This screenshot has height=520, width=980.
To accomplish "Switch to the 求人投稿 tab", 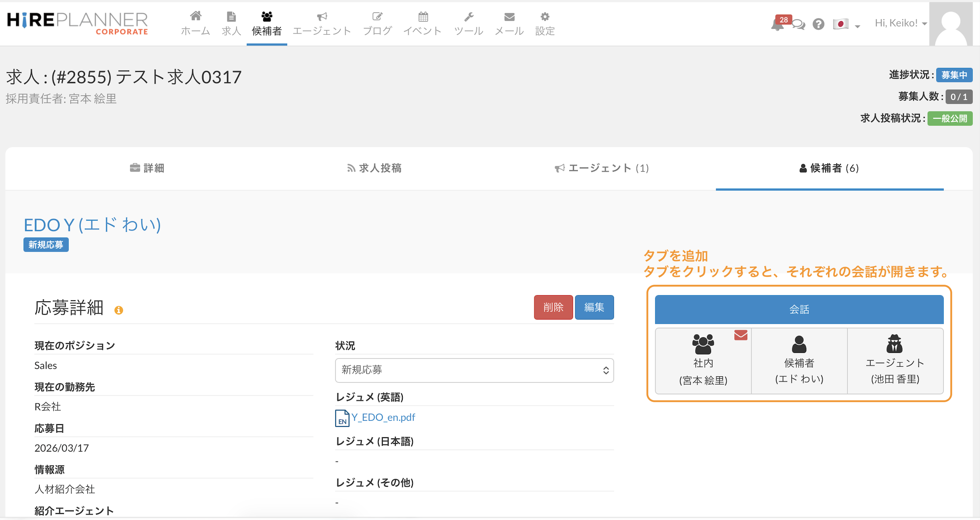I will coord(374,168).
